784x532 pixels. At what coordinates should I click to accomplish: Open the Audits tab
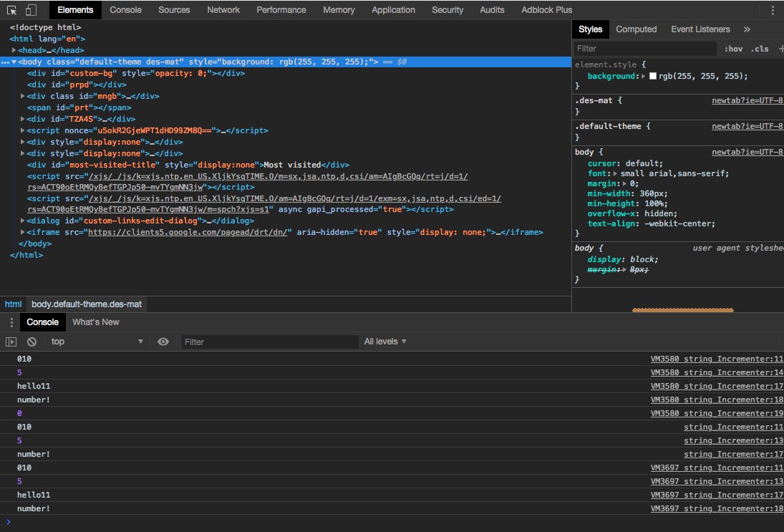pyautogui.click(x=492, y=10)
